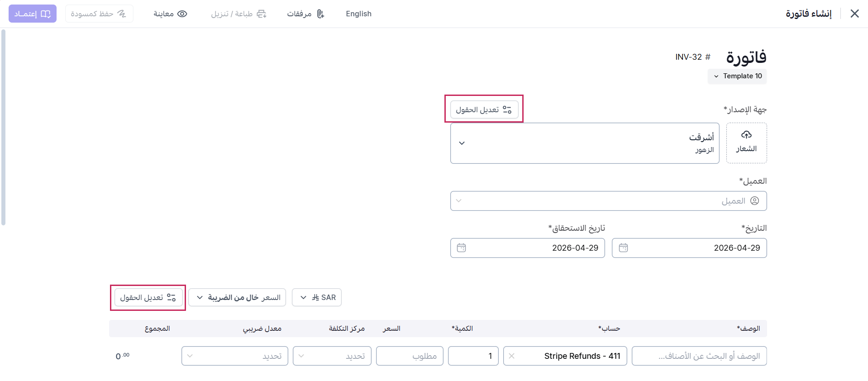Click the eye preview icon
The image size is (868, 381).
coord(182,14)
